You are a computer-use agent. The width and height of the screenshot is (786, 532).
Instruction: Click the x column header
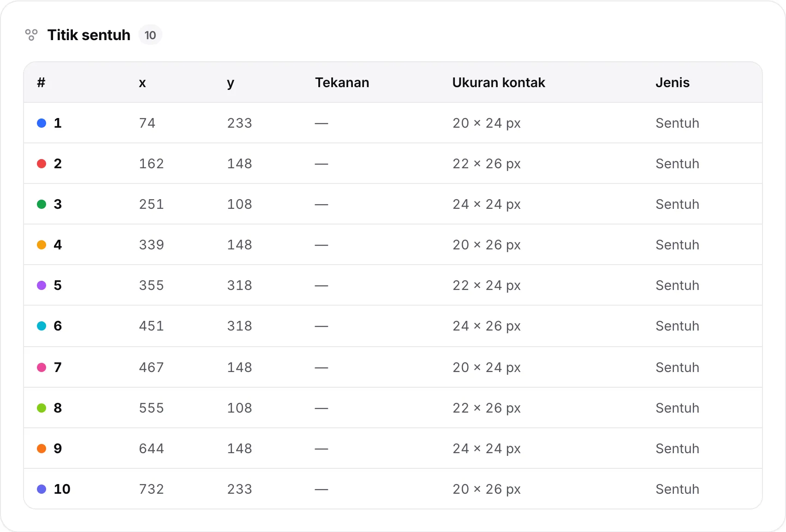(x=143, y=83)
